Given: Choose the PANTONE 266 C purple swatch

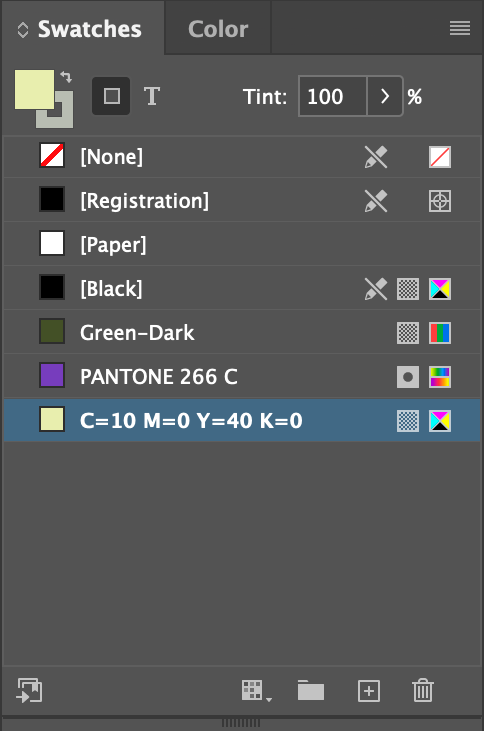Looking at the screenshot, I should [242, 377].
